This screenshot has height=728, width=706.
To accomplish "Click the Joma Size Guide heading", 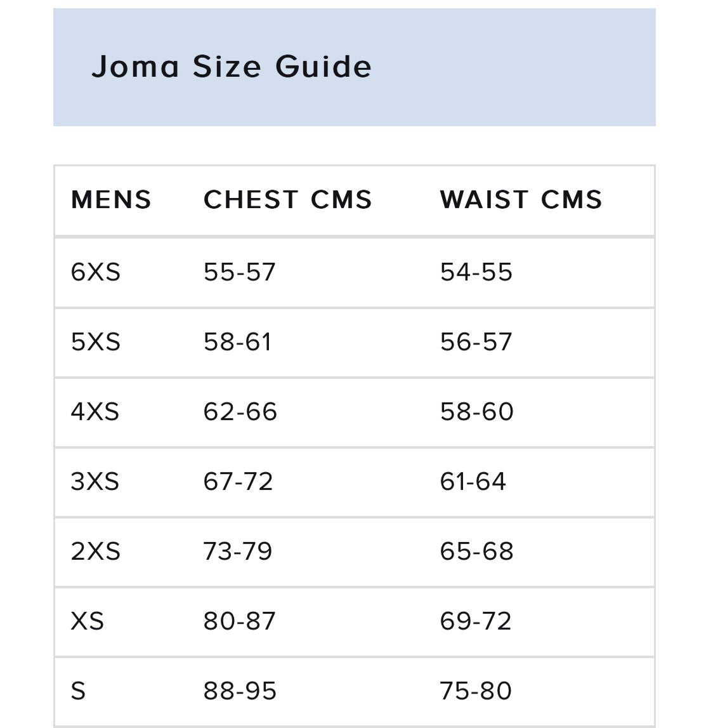I will click(x=232, y=67).
